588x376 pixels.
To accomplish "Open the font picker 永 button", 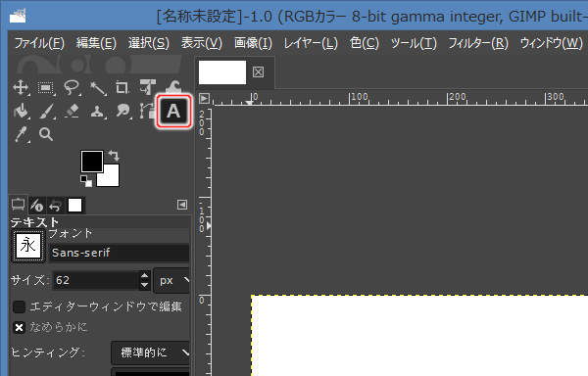I will [27, 246].
